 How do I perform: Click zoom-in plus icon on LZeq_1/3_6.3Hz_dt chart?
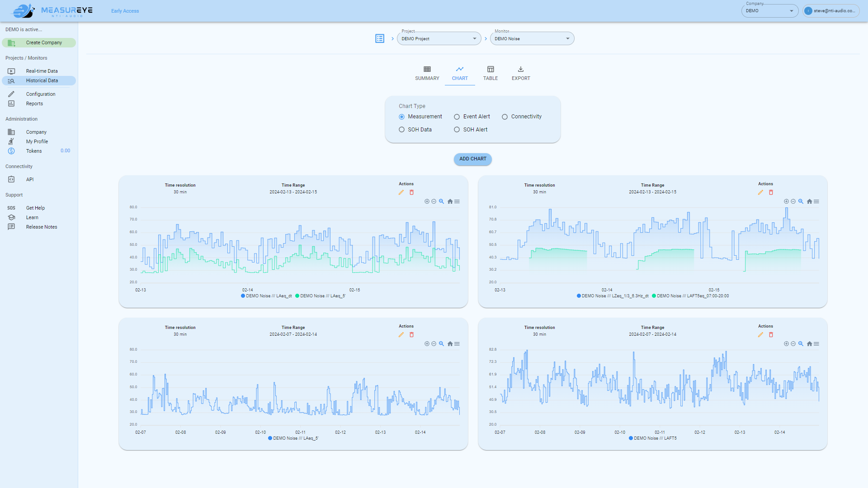[786, 202]
